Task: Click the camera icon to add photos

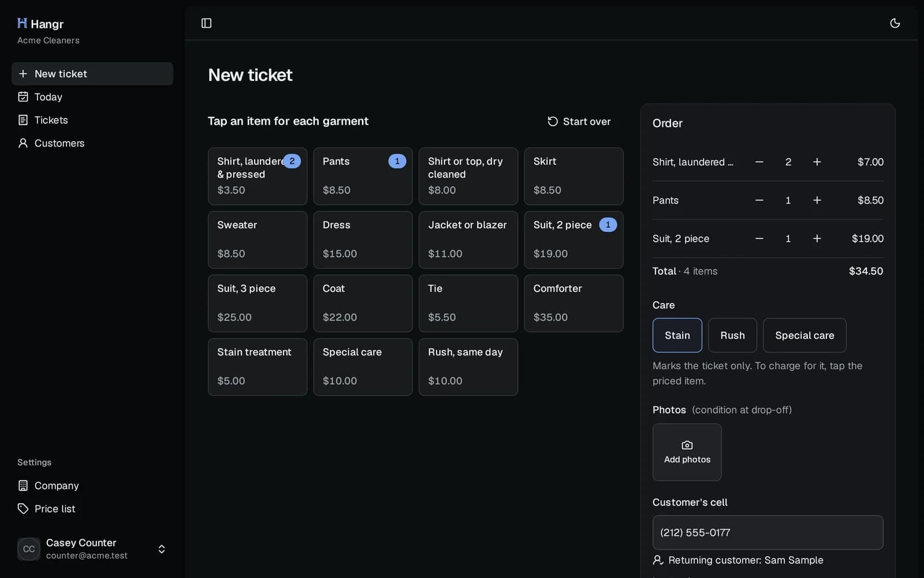Action: 687,445
